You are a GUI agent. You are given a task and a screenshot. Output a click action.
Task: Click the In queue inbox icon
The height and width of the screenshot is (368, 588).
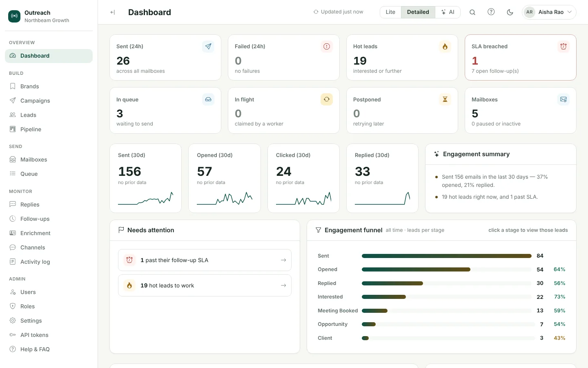pyautogui.click(x=208, y=99)
